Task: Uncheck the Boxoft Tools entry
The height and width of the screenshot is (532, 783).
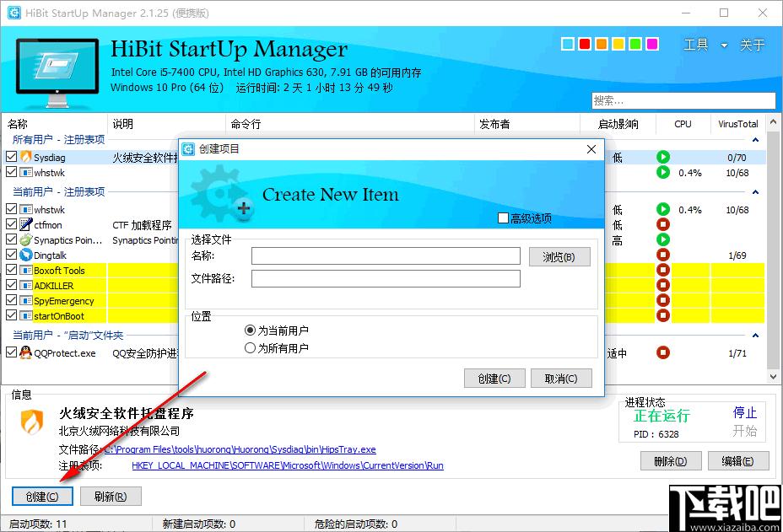Action: (x=12, y=270)
